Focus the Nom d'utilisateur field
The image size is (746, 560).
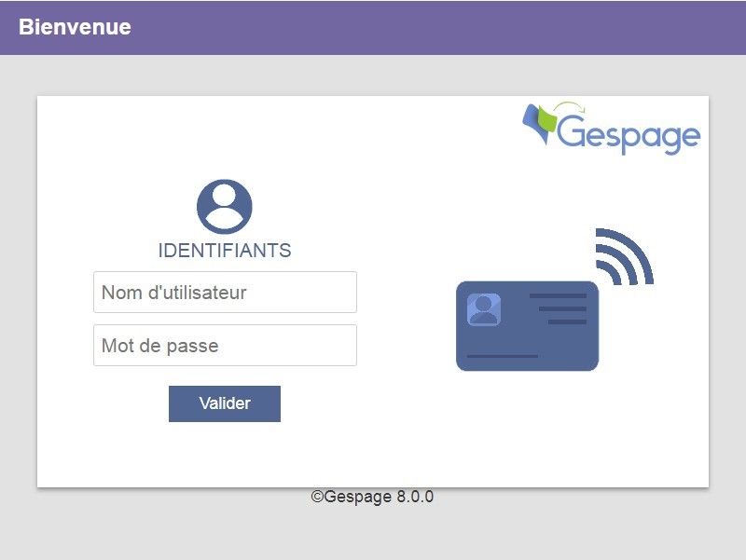tap(225, 293)
